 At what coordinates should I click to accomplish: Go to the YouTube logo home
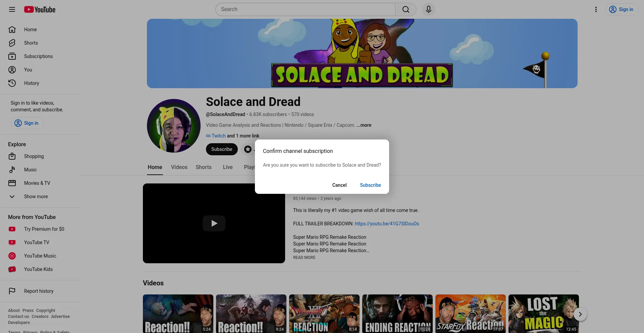pyautogui.click(x=40, y=9)
